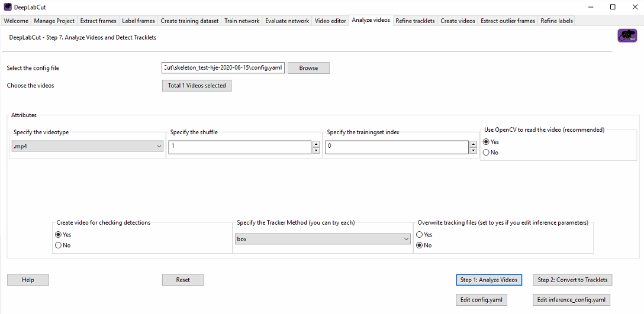Browse for the config file
Viewport: 644px width, 314px height.
pos(308,68)
